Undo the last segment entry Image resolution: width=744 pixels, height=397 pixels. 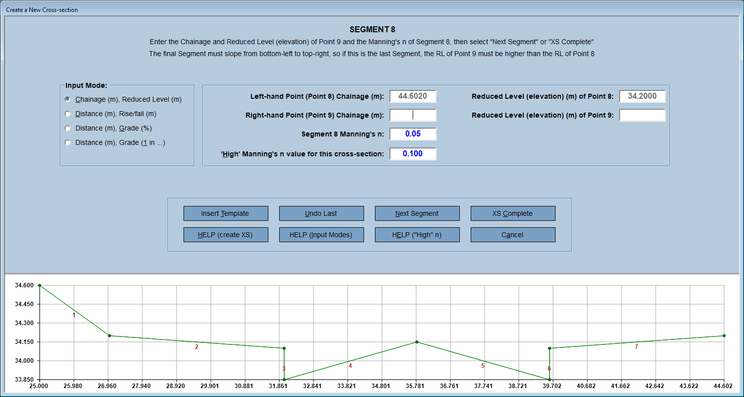tap(321, 213)
